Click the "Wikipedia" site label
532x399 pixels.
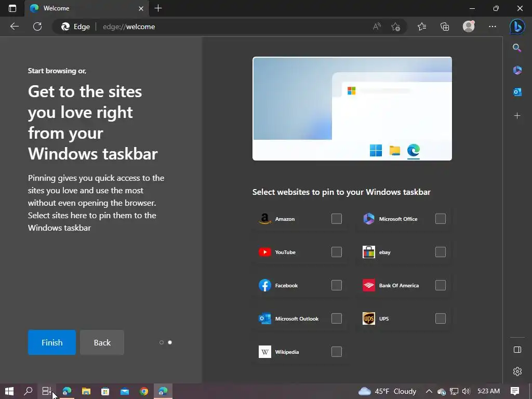[x=287, y=352]
